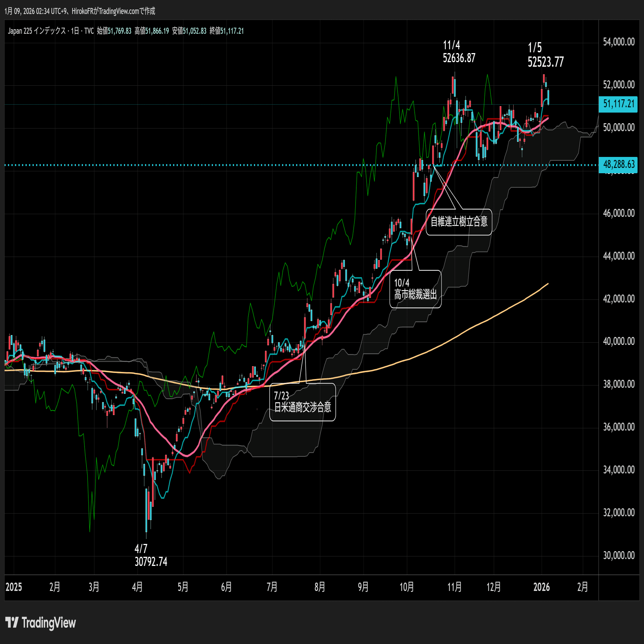Click the 32,000.00 price axis label
Image resolution: width=644 pixels, height=644 pixels.
pyautogui.click(x=619, y=513)
